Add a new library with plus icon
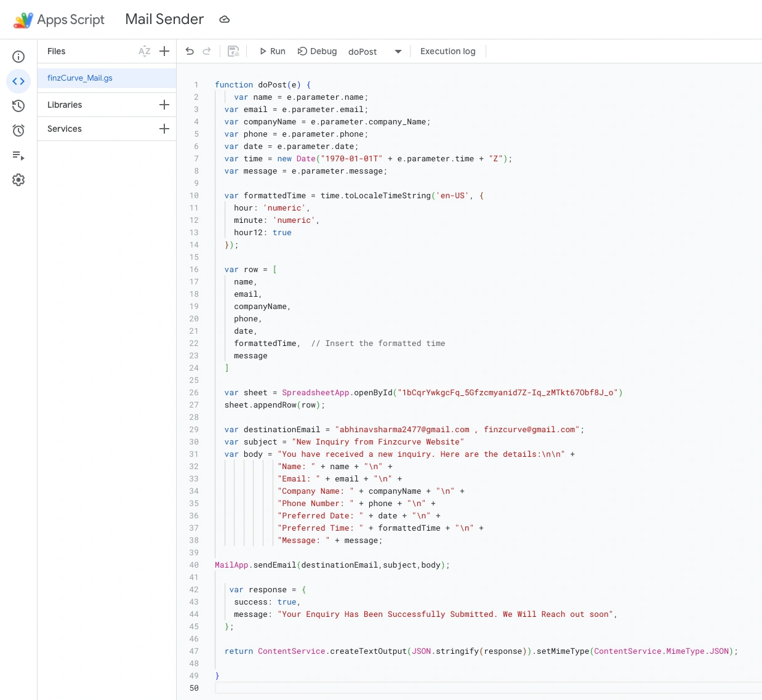The height and width of the screenshot is (700, 762). [x=164, y=105]
